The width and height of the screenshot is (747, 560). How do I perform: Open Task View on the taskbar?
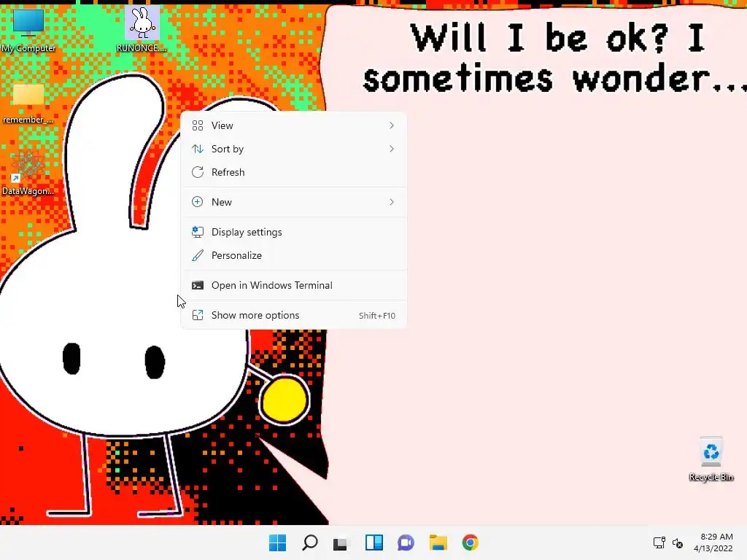click(341, 542)
